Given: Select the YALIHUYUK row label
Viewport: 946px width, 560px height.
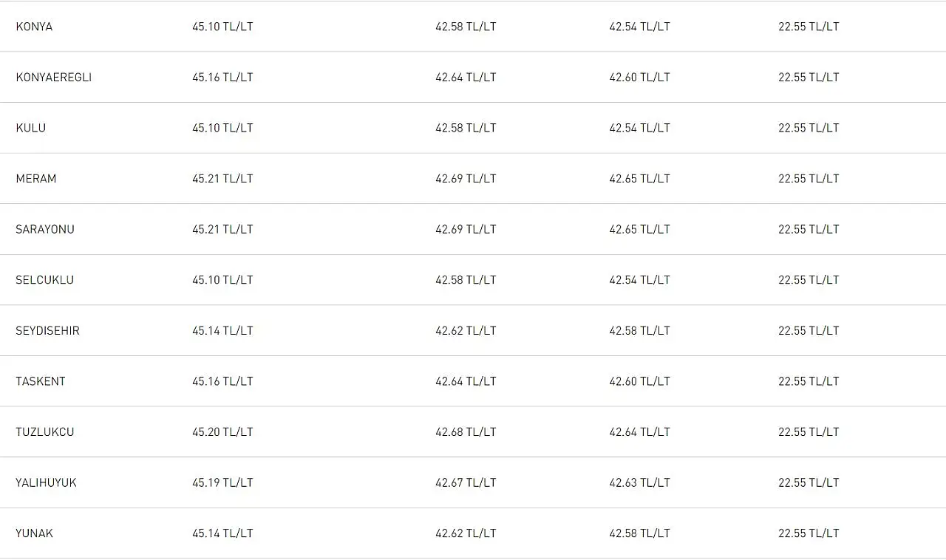Looking at the screenshot, I should 46,483.
